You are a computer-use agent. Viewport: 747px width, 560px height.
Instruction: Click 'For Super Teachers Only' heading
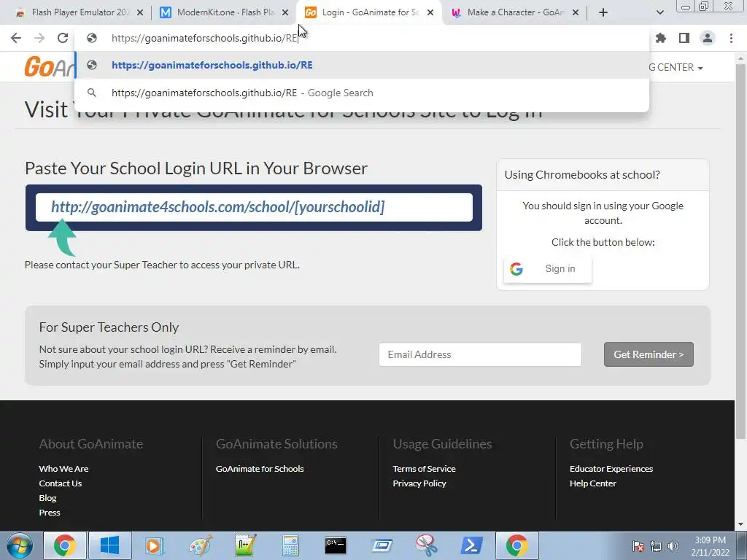[x=109, y=327]
